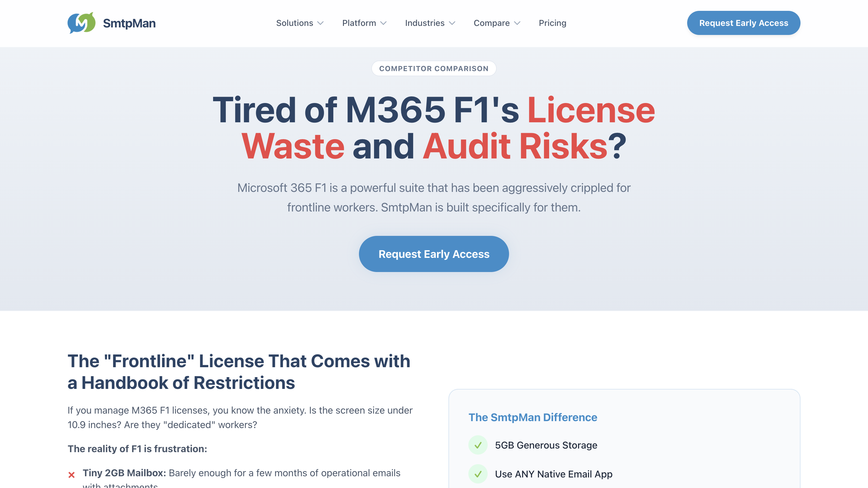Click the SmtpMan brand name text

[x=129, y=23]
